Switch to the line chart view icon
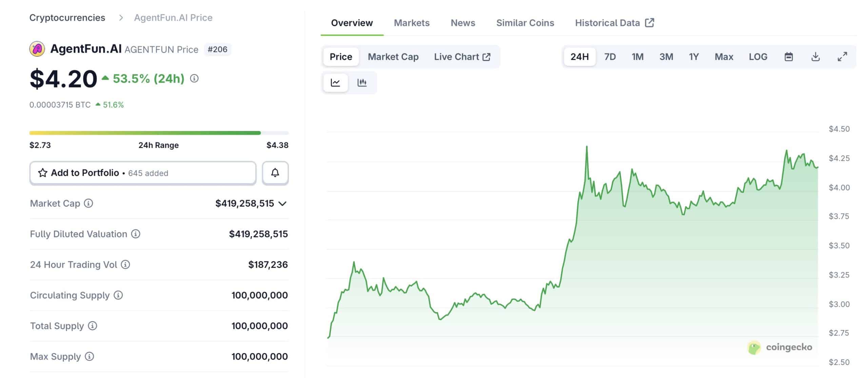 (x=335, y=82)
